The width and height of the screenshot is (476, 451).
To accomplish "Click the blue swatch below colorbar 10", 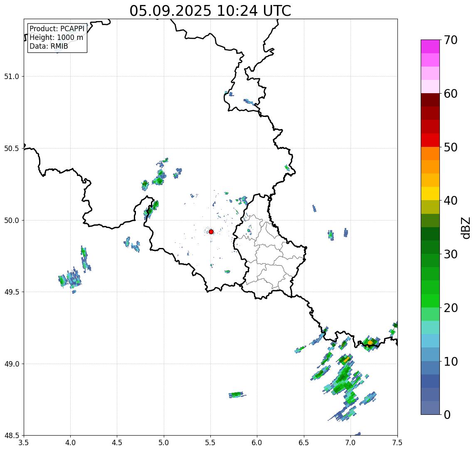I will pyautogui.click(x=430, y=367).
